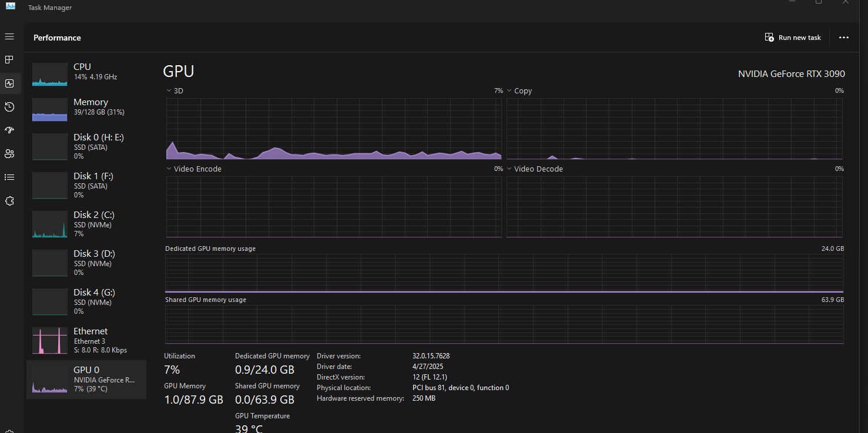
Task: Select CPU in the performance list
Action: coord(86,73)
